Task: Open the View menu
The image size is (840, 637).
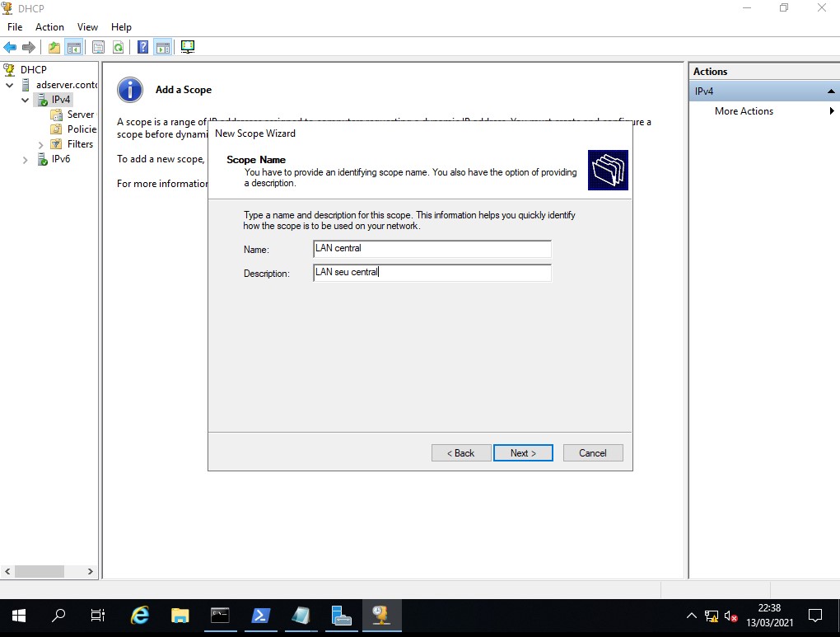Action: tap(87, 27)
